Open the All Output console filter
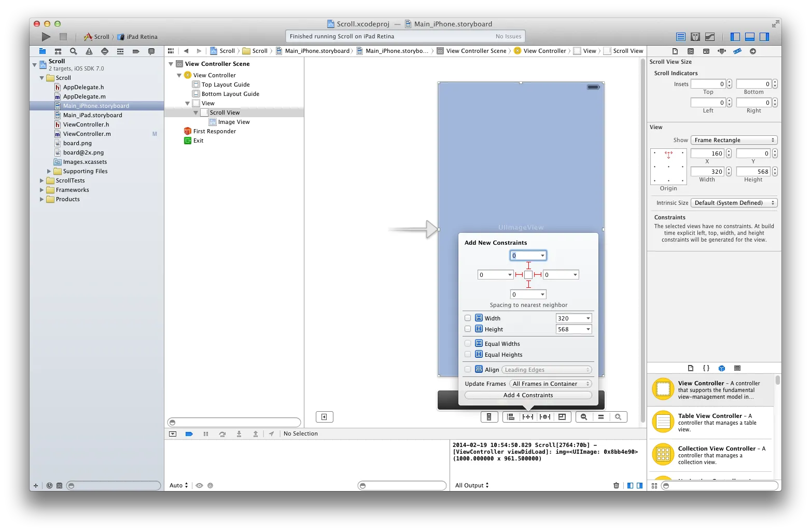 click(472, 486)
